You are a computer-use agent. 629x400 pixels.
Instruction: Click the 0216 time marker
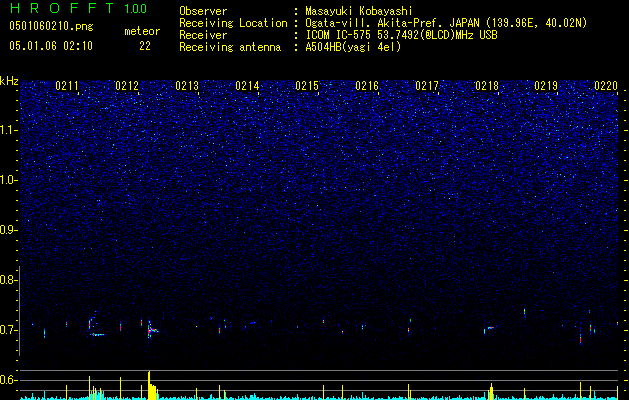point(367,86)
